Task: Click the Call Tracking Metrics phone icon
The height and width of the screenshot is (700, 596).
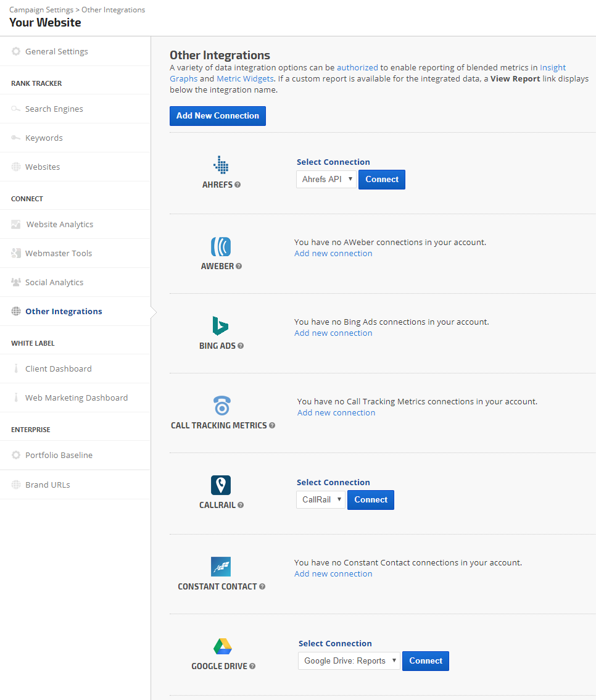Action: (222, 406)
